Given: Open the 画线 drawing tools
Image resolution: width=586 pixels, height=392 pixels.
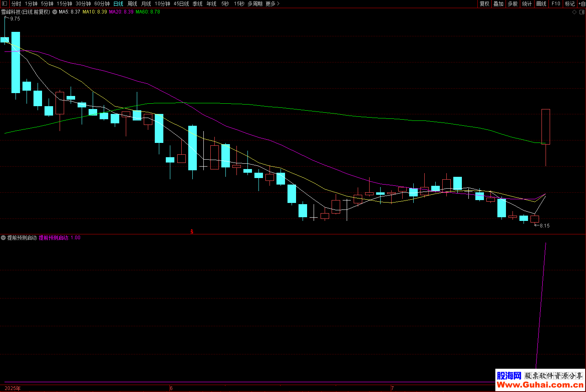Looking at the screenshot, I should click(x=541, y=4).
